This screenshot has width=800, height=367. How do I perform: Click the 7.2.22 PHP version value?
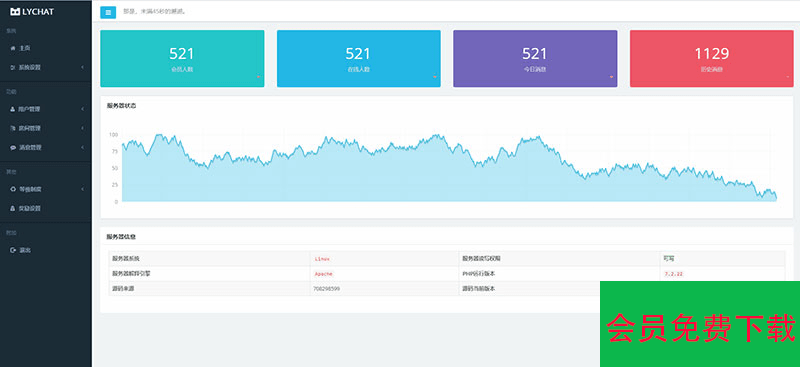pos(673,274)
